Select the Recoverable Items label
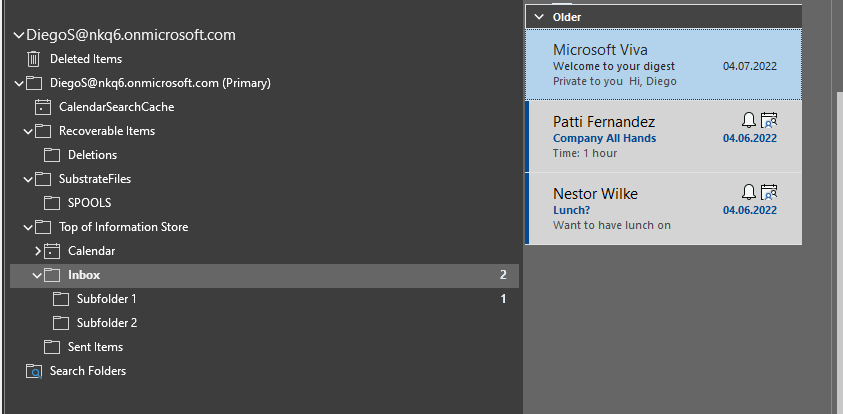 pyautogui.click(x=107, y=131)
